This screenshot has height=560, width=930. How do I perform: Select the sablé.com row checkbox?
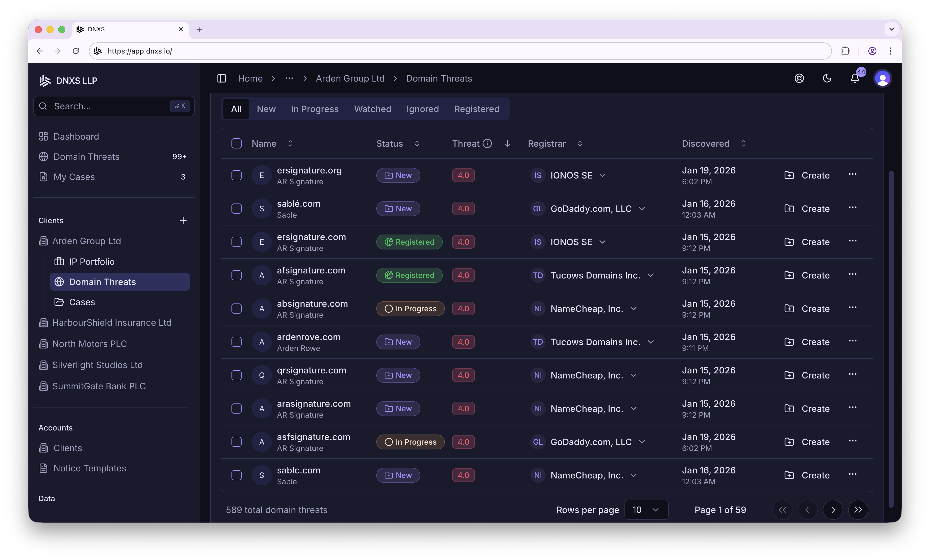(x=237, y=209)
